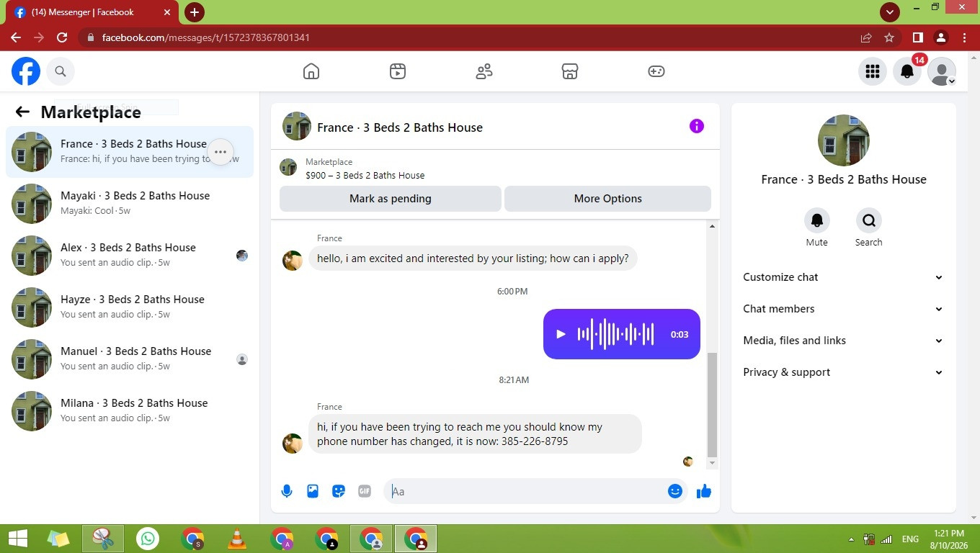Open the Facebook search icon
This screenshot has width=980, height=553.
click(61, 71)
